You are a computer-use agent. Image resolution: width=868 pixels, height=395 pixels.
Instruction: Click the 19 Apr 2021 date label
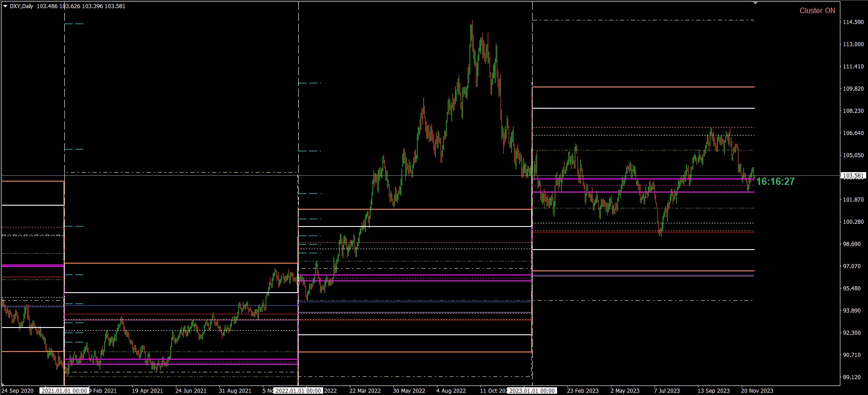[147, 390]
